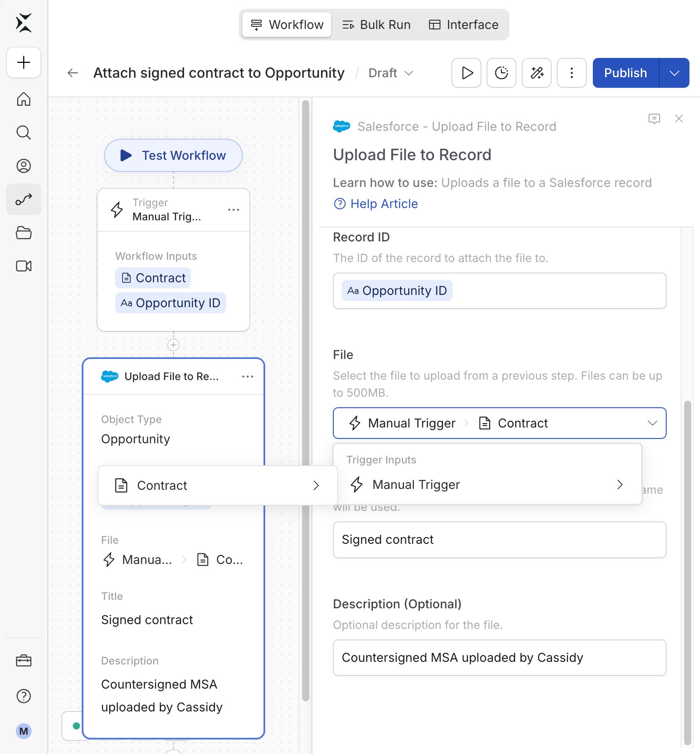700x754 pixels.
Task: Switch to the Workflow tab
Action: tap(287, 25)
